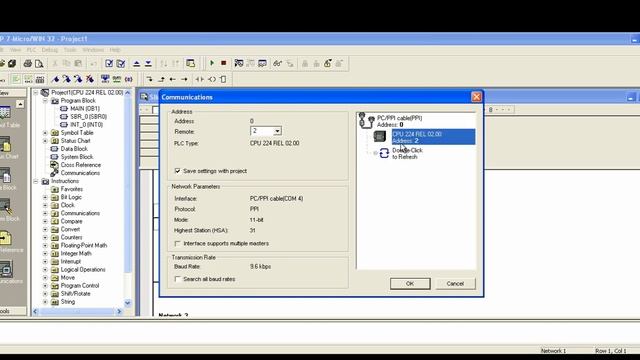Click the Download to PLC arrow icon

tap(149, 63)
